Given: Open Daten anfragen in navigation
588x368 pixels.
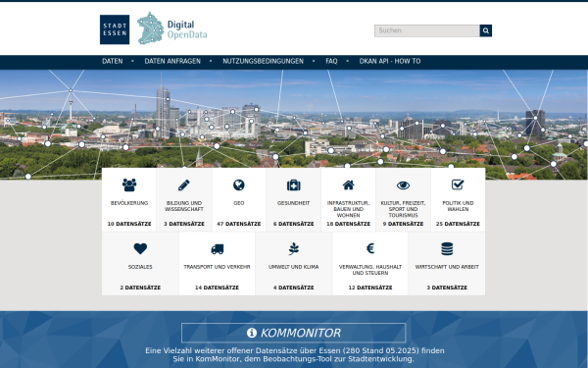Looking at the screenshot, I should pyautogui.click(x=172, y=61).
